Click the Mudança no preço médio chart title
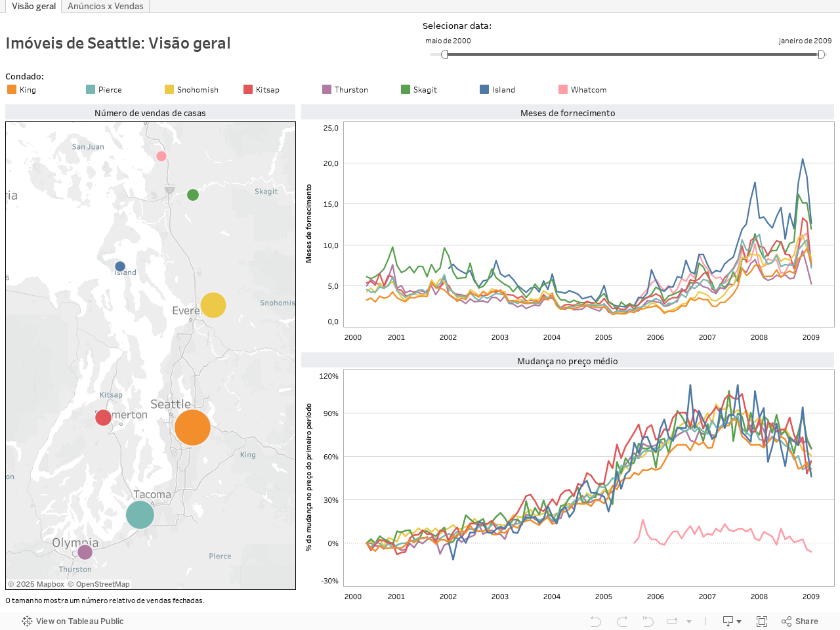The image size is (840, 630). click(568, 361)
